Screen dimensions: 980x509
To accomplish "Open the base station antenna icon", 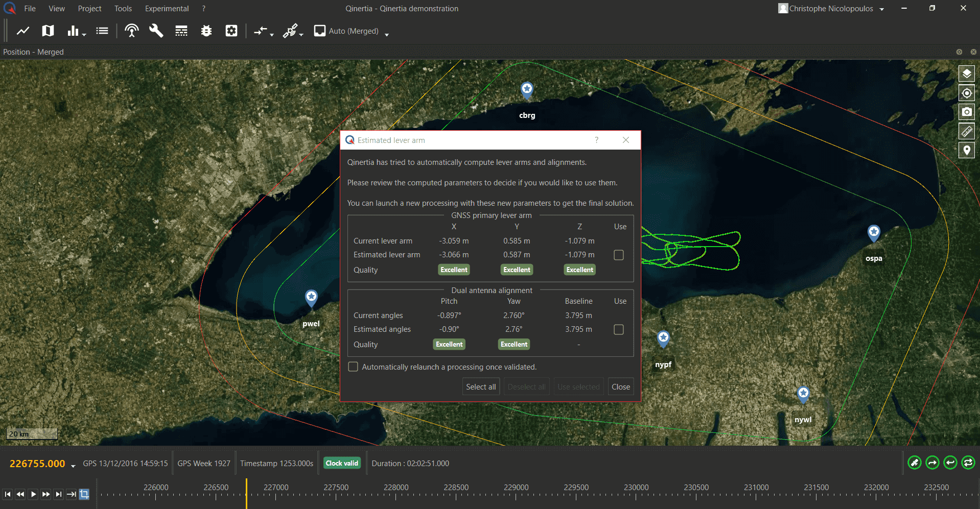I will [x=132, y=31].
